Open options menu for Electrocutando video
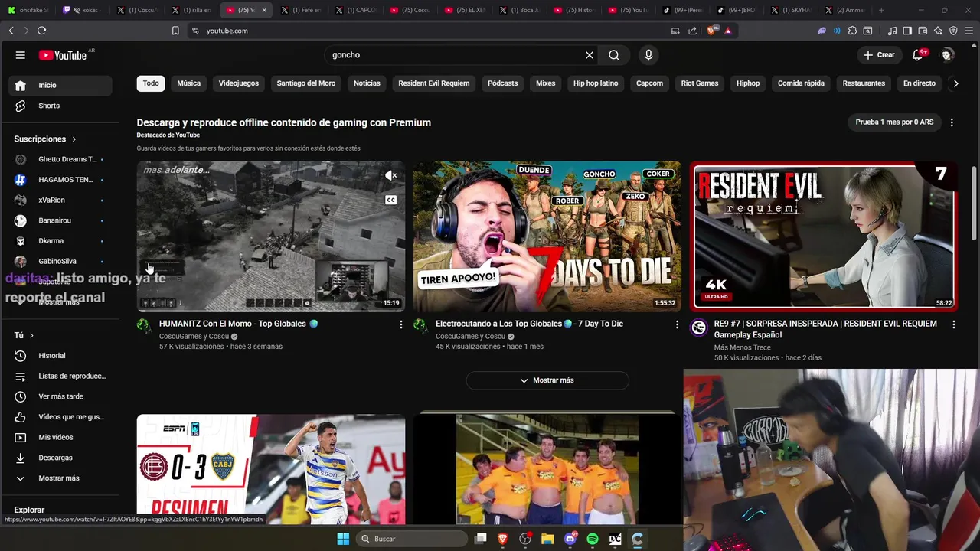The width and height of the screenshot is (980, 551). point(677,324)
